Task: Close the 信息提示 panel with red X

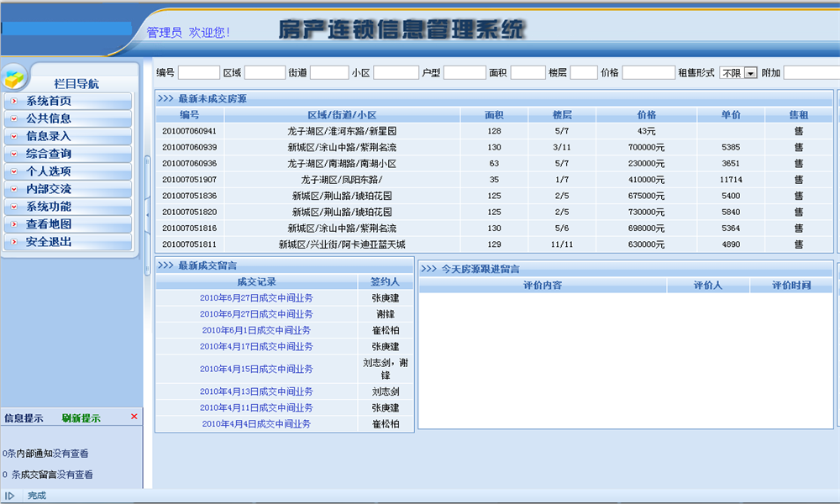Action: pos(134,417)
